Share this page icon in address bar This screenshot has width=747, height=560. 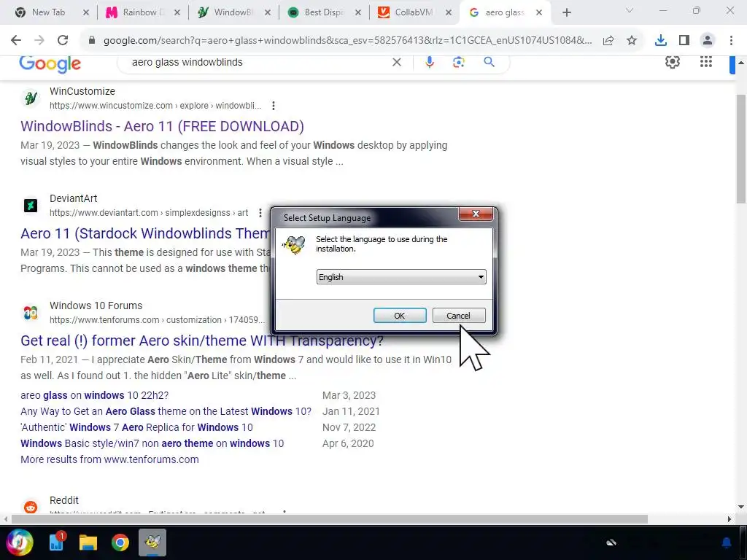pyautogui.click(x=608, y=41)
